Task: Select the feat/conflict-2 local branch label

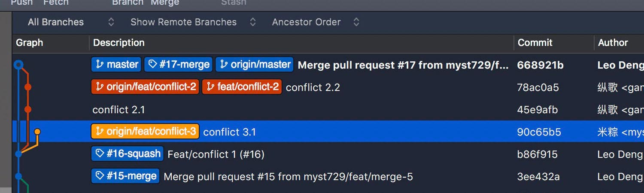Action: (x=242, y=87)
